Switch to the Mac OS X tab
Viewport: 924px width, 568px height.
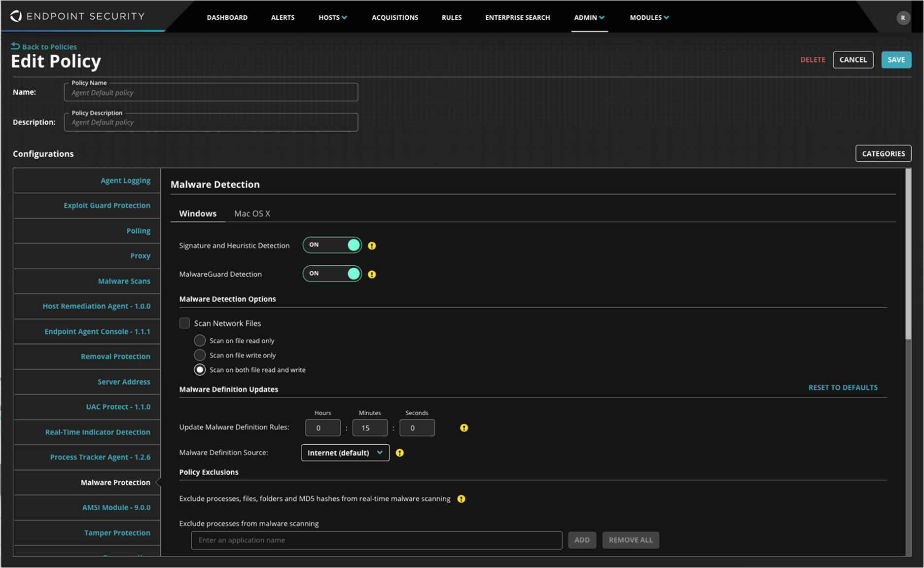[x=252, y=213]
